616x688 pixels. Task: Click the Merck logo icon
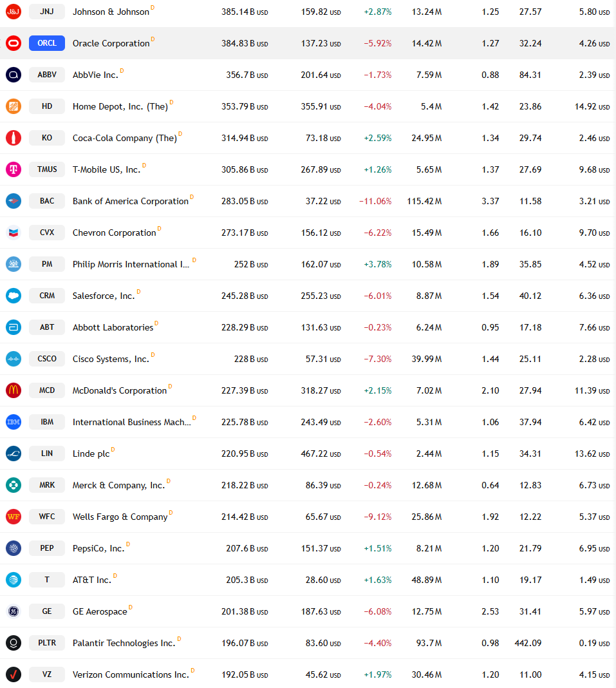pyautogui.click(x=14, y=485)
